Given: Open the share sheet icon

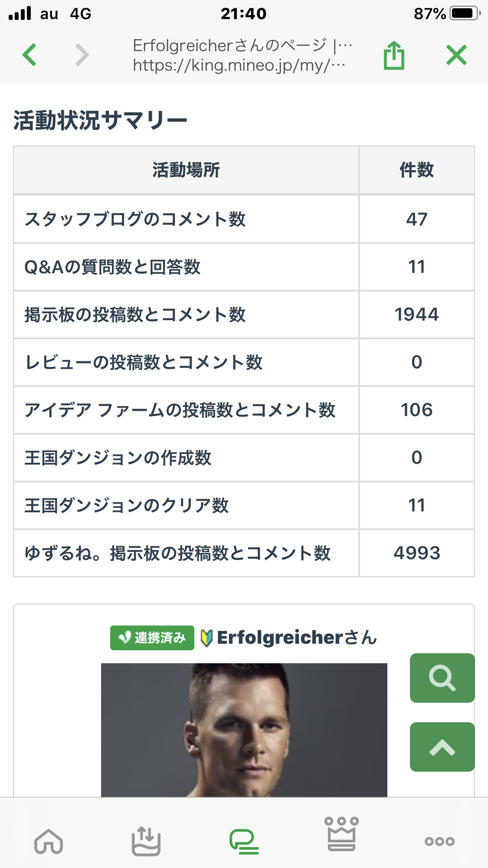Looking at the screenshot, I should click(x=394, y=55).
